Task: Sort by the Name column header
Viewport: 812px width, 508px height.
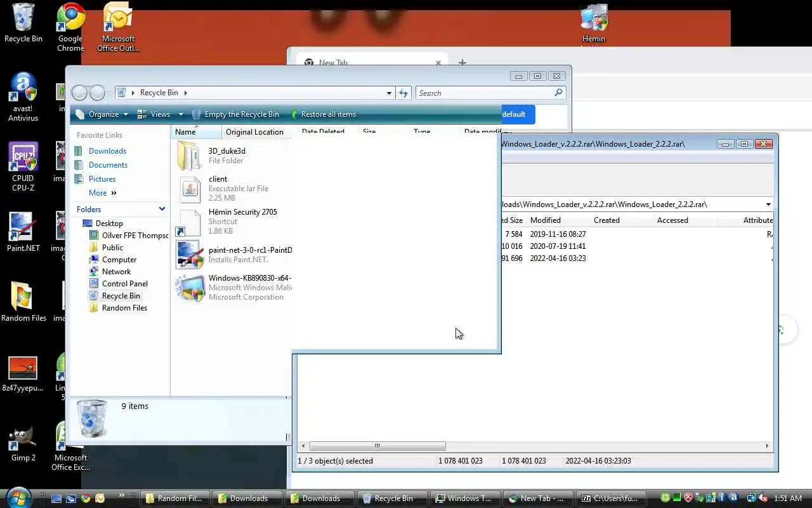Action: click(x=197, y=132)
